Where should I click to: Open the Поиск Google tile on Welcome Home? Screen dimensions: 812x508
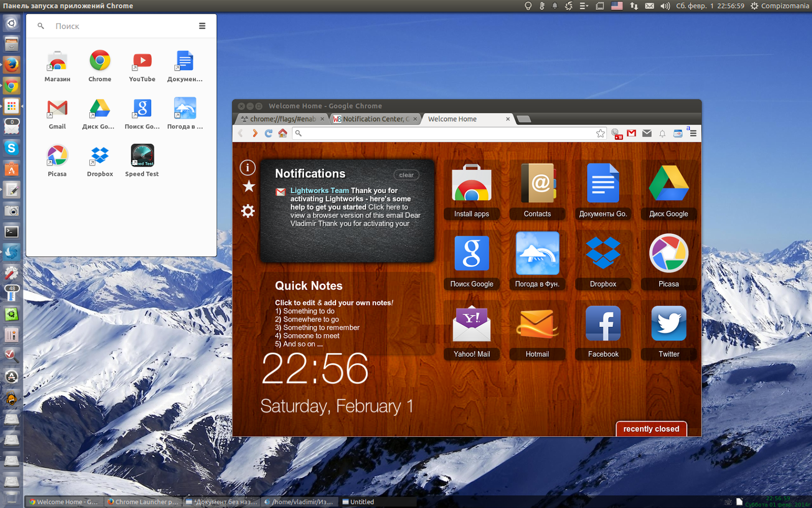(x=471, y=261)
